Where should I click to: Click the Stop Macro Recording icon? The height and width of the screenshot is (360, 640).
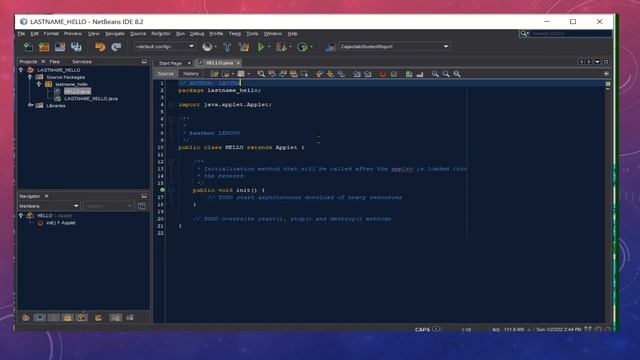393,74
